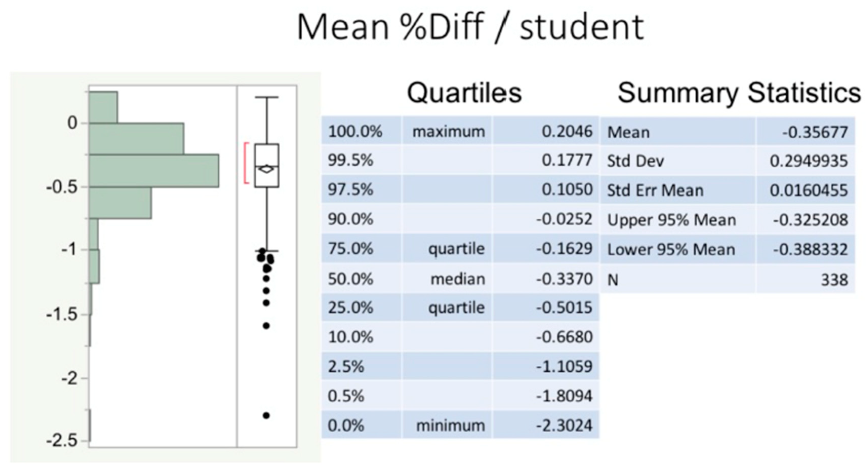The image size is (868, 471).
Task: Click the histogram bar above zero
Action: (103, 107)
